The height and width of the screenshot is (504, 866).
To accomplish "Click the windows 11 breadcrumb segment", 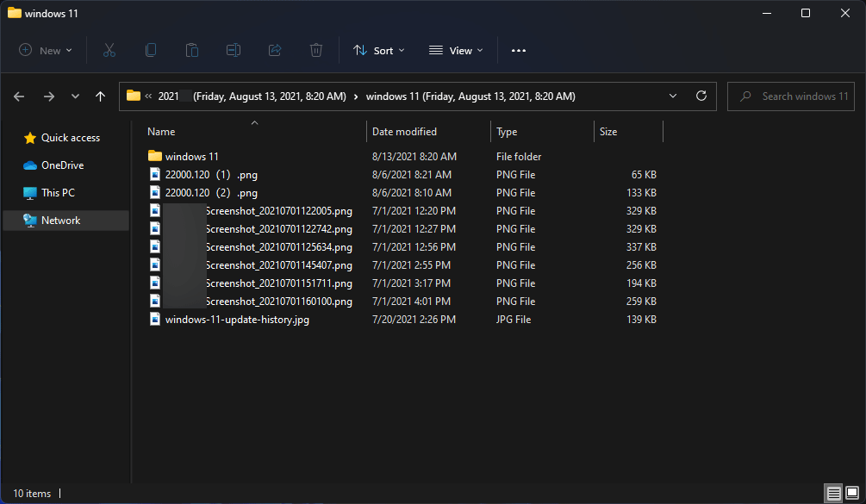I will (470, 96).
